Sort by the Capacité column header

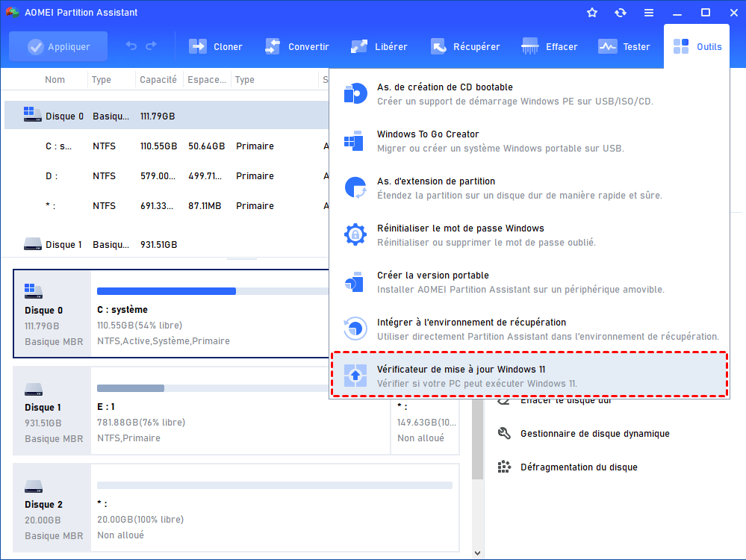[158, 79]
